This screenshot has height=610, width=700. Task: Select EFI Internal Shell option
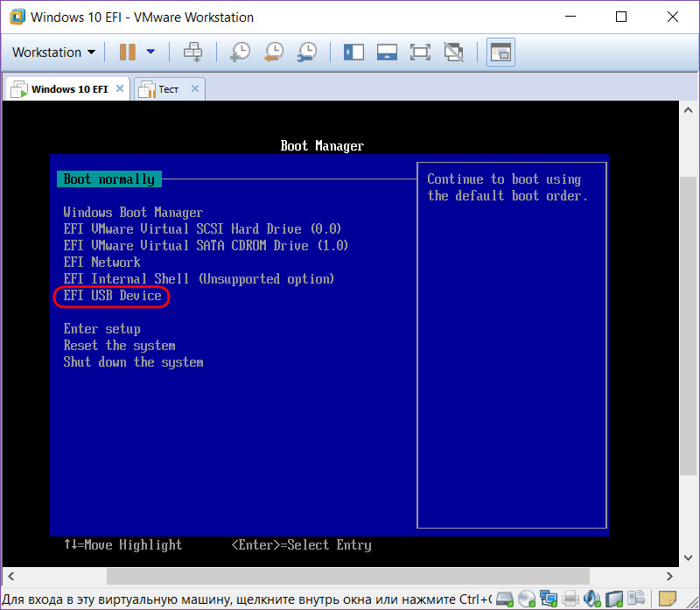point(199,278)
